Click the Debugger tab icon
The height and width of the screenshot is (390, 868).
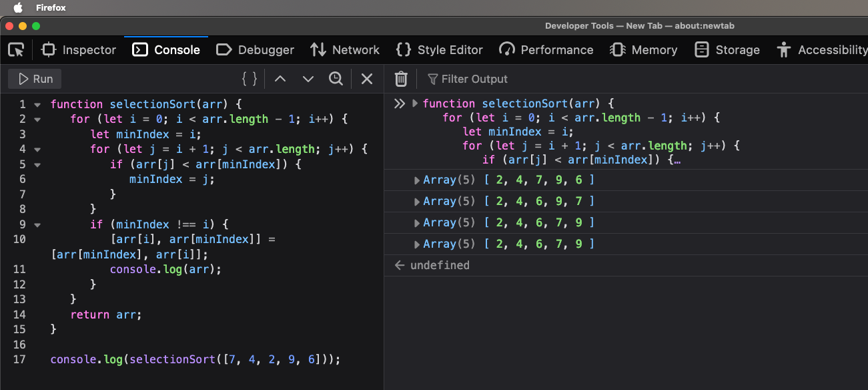point(224,49)
